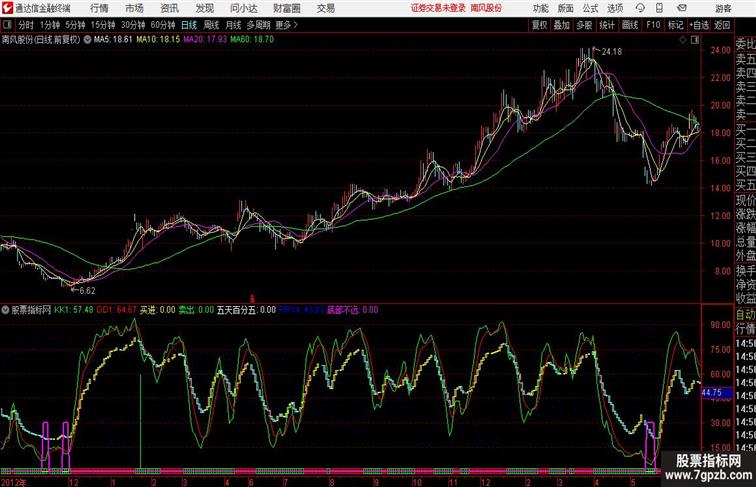Click the 叠加 overlay button

coord(561,25)
